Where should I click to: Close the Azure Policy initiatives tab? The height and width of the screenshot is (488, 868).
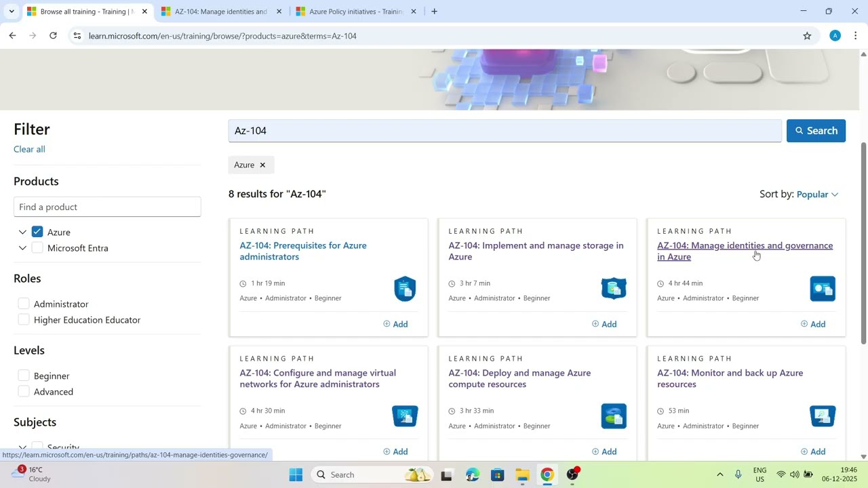[x=413, y=12]
